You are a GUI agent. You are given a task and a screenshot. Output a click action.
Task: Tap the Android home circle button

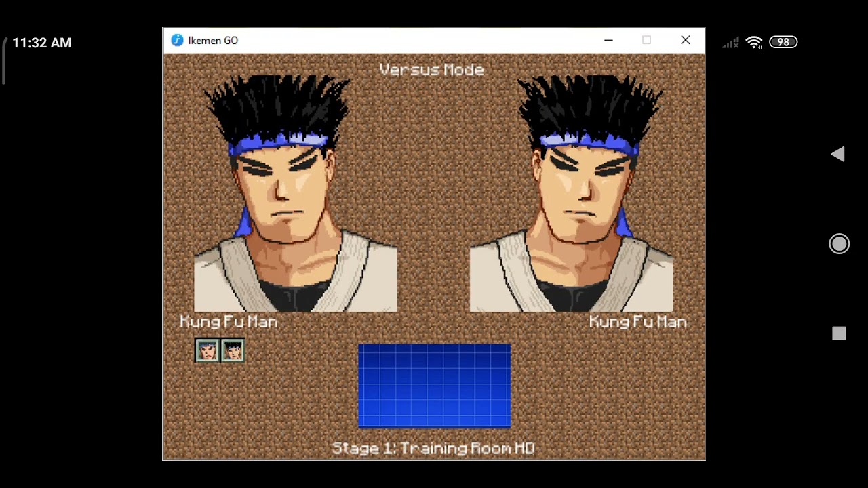point(839,244)
